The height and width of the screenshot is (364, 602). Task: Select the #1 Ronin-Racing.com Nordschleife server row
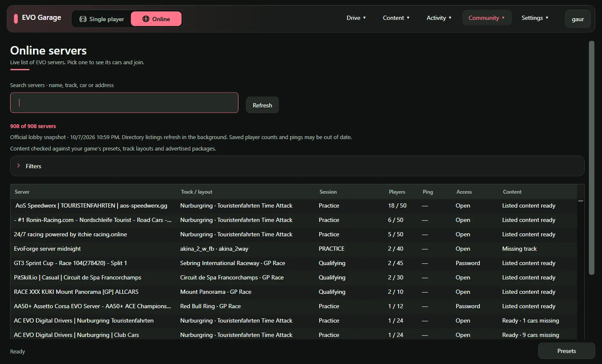[x=294, y=220]
